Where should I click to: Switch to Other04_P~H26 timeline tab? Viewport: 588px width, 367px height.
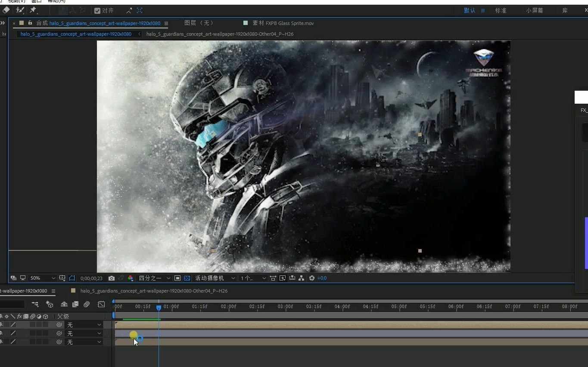[154, 291]
